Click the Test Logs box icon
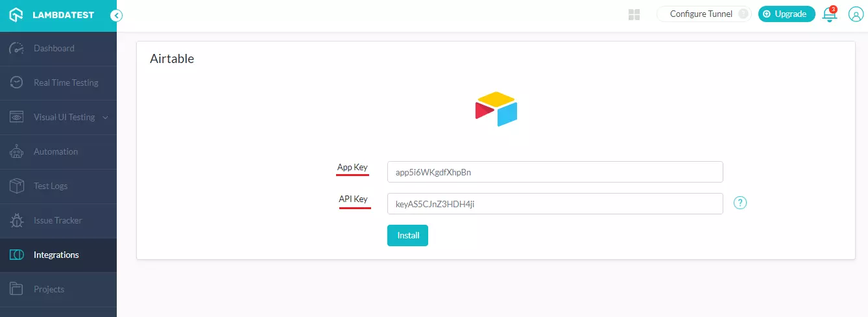Image resolution: width=868 pixels, height=317 pixels. tap(17, 186)
